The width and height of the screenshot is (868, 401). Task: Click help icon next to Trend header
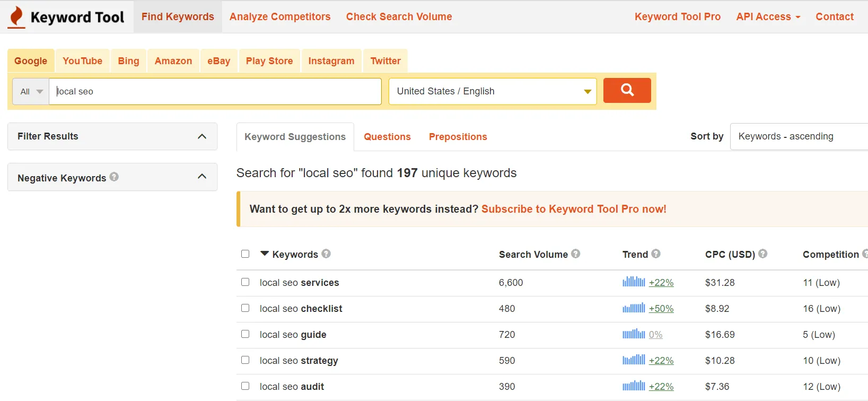(x=656, y=254)
